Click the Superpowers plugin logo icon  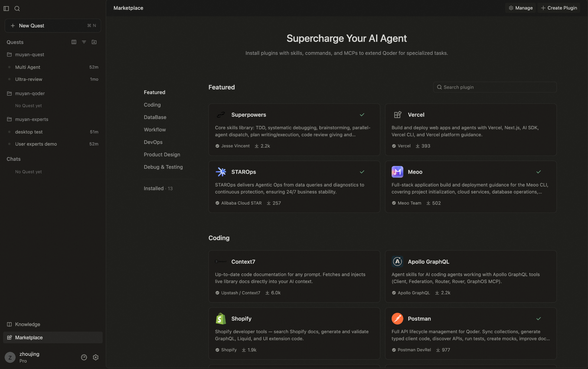click(221, 115)
